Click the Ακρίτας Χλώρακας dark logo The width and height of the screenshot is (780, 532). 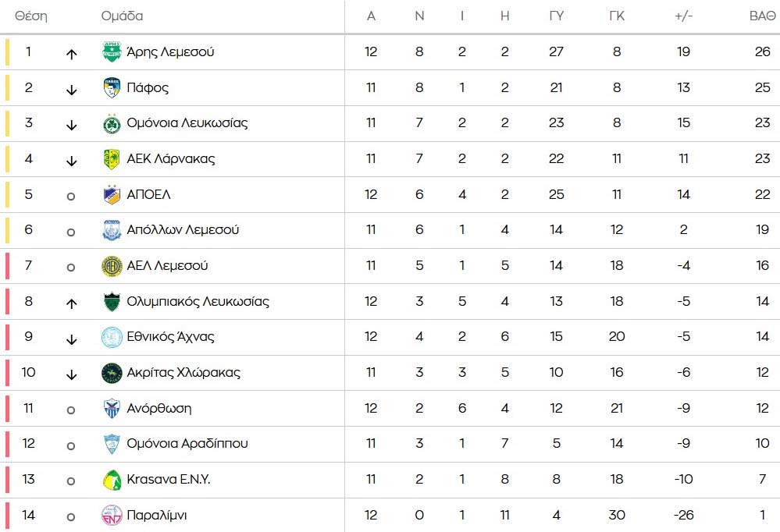112,373
